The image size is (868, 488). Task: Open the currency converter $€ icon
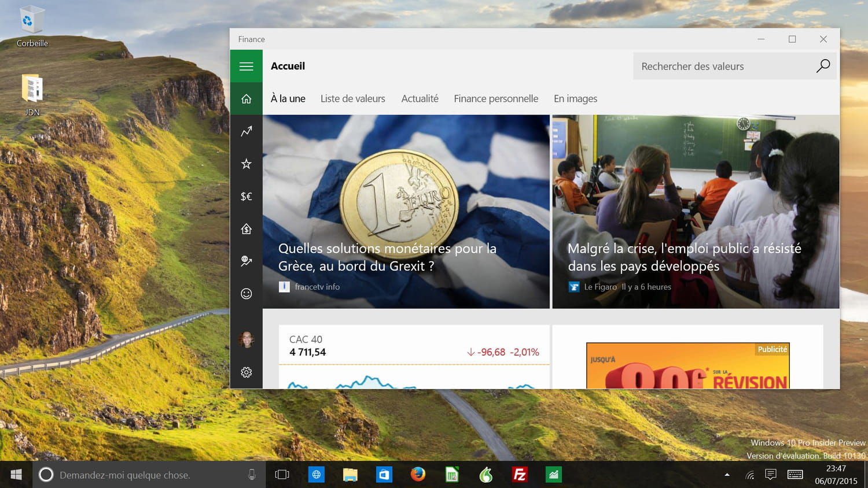point(246,196)
